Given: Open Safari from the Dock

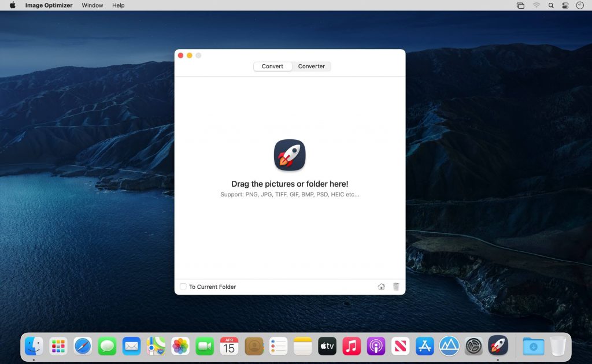Looking at the screenshot, I should pos(83,346).
